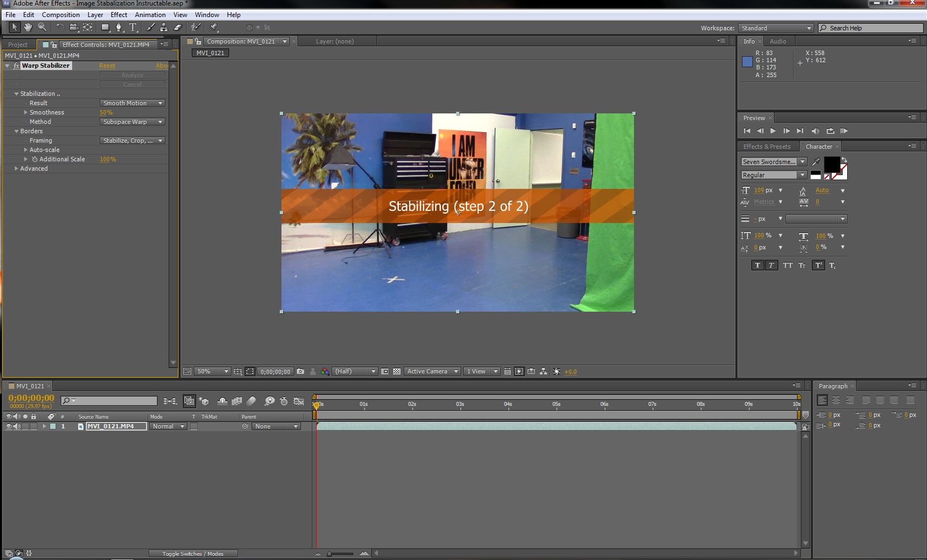Enable frame blending for timeline
Viewport: 927px width, 560px height.
(x=237, y=401)
